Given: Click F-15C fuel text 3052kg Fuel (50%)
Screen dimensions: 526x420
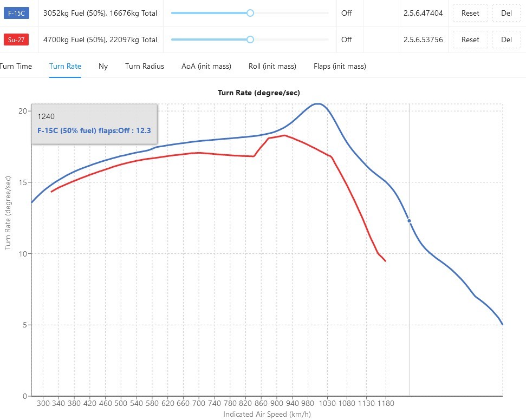Looking at the screenshot, I should 74,13.
